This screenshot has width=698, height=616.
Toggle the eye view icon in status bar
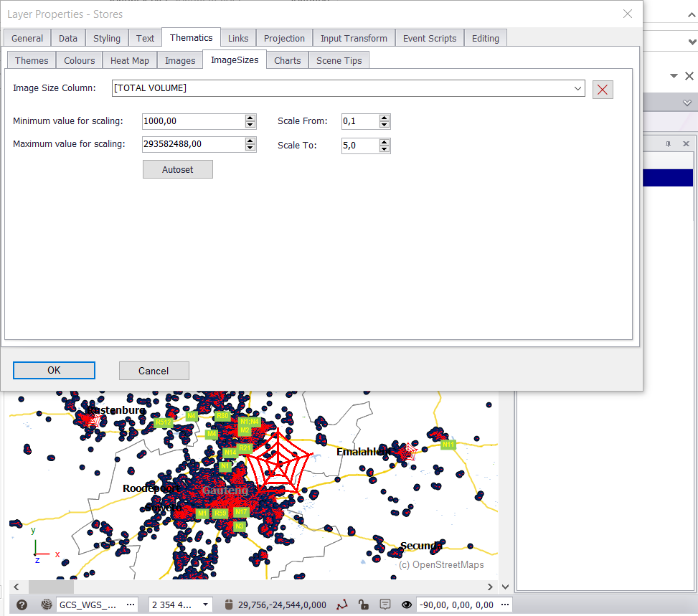tap(407, 605)
